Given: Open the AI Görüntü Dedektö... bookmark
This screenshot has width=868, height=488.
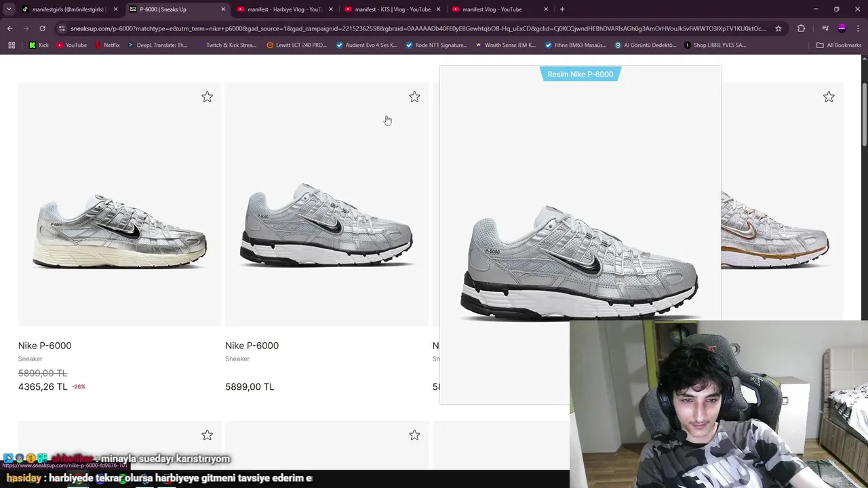Looking at the screenshot, I should [645, 45].
